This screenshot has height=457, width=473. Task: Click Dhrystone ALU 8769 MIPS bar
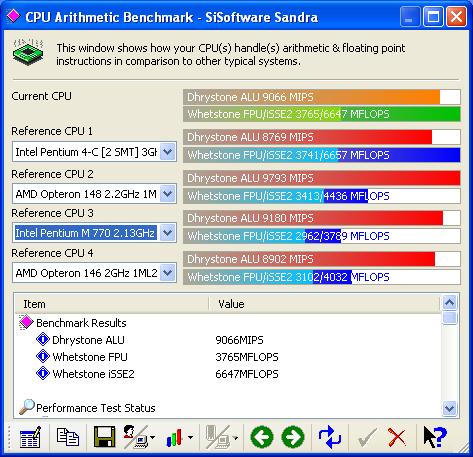[x=322, y=137]
